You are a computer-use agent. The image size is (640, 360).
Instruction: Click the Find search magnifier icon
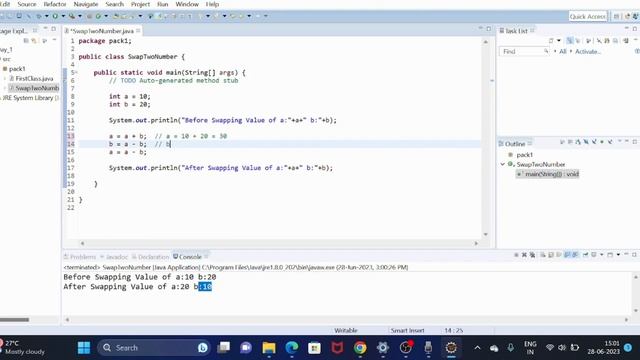(x=546, y=51)
